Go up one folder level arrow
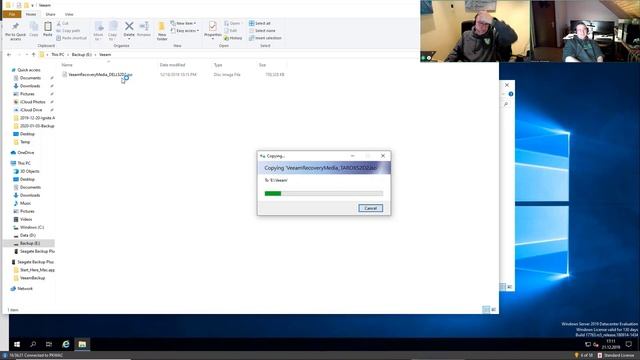The height and width of the screenshot is (360, 640). point(33,54)
